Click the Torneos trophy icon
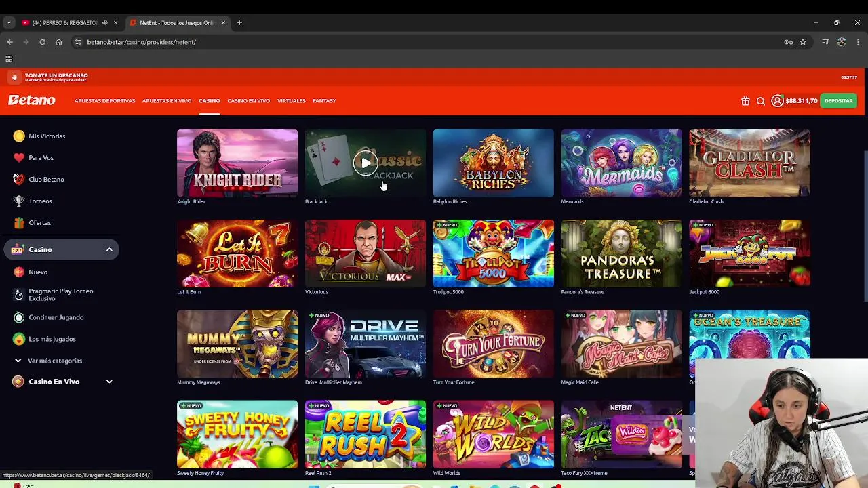The image size is (868, 488). [x=19, y=201]
